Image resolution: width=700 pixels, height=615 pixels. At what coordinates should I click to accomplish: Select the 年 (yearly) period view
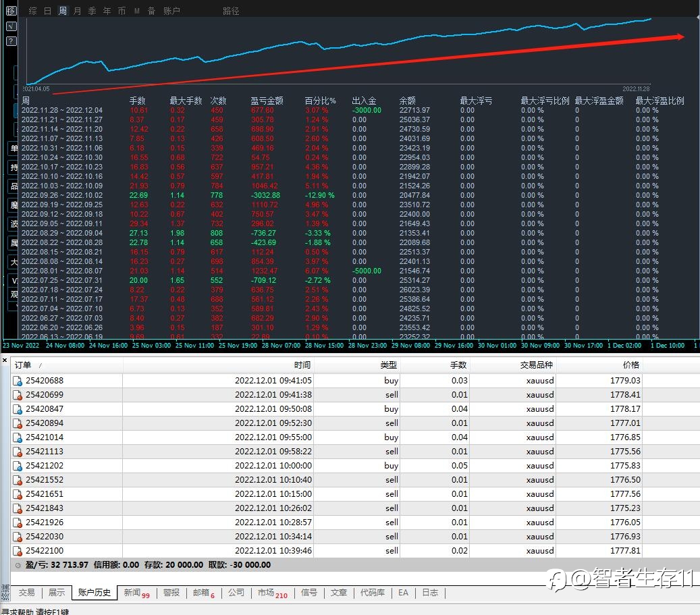pyautogui.click(x=107, y=11)
